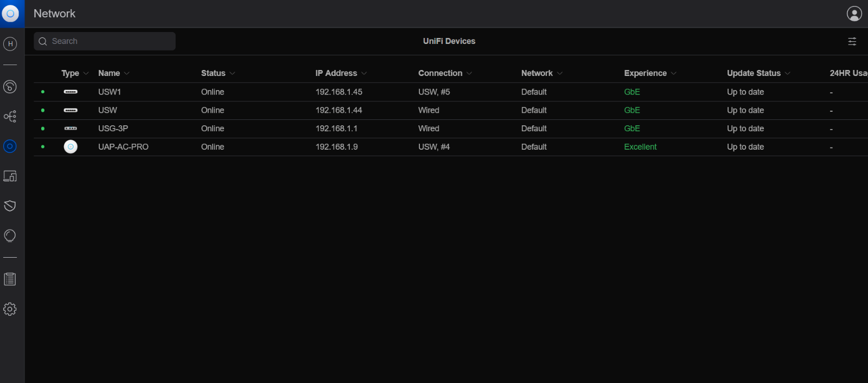This screenshot has width=868, height=383.
Task: Open the user account profile icon
Action: 854,14
